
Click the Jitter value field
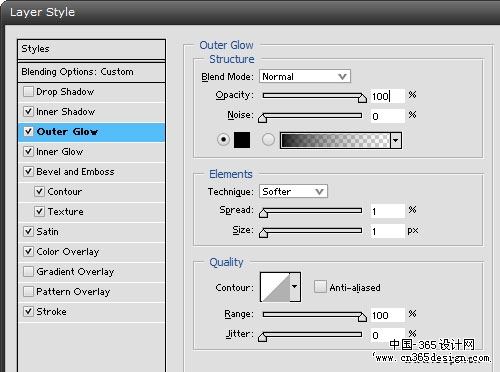(x=388, y=335)
